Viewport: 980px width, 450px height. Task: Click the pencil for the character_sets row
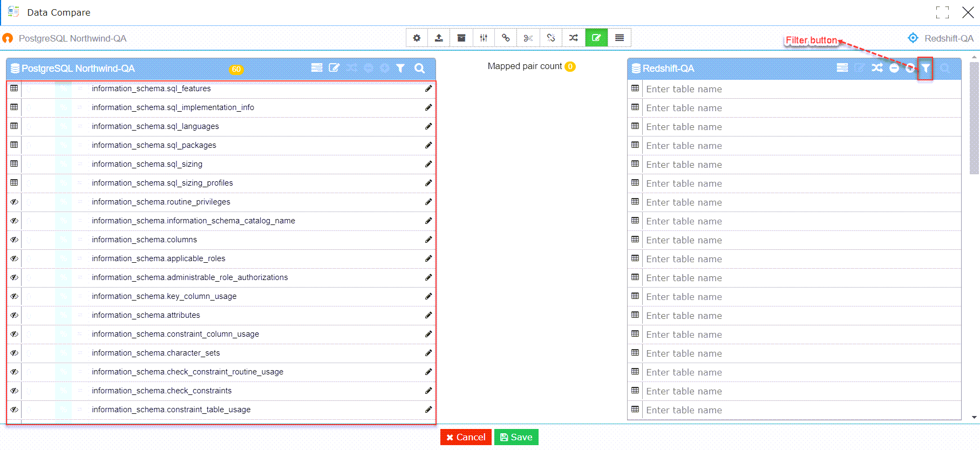click(x=428, y=353)
